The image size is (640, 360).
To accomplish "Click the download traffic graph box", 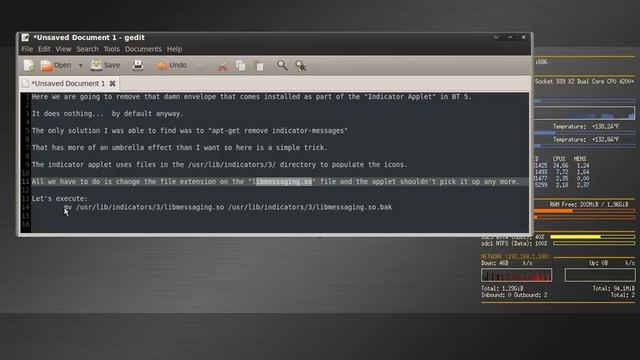I will (516, 275).
